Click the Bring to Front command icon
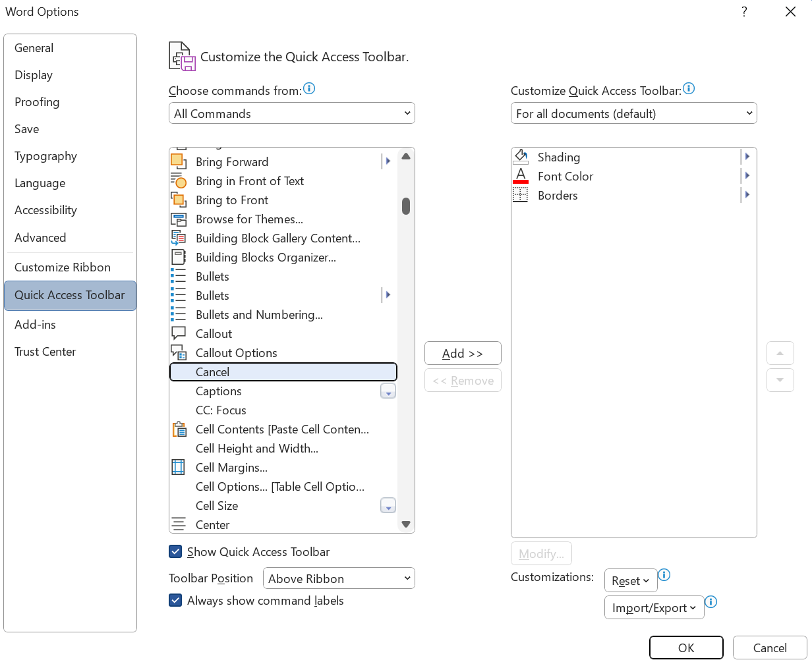Viewport: 812px width, 664px height. [179, 200]
